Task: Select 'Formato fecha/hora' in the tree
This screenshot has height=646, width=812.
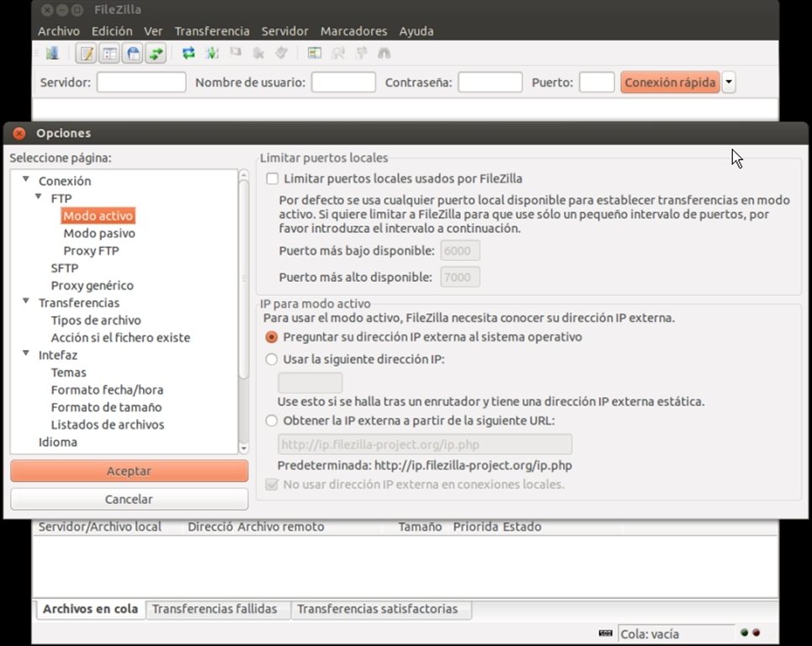Action: (x=107, y=389)
